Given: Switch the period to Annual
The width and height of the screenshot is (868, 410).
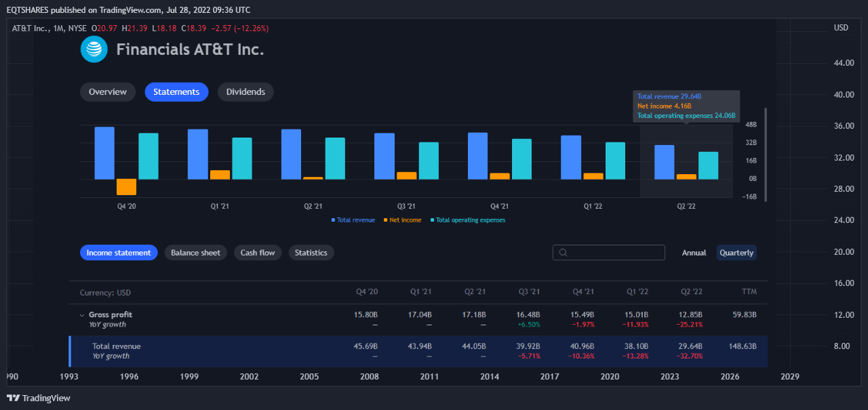Looking at the screenshot, I should click(694, 253).
